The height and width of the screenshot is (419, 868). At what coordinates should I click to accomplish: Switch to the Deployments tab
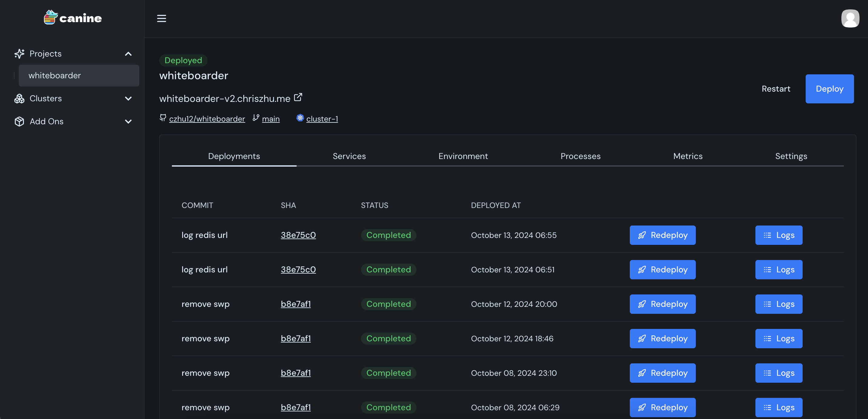(234, 156)
